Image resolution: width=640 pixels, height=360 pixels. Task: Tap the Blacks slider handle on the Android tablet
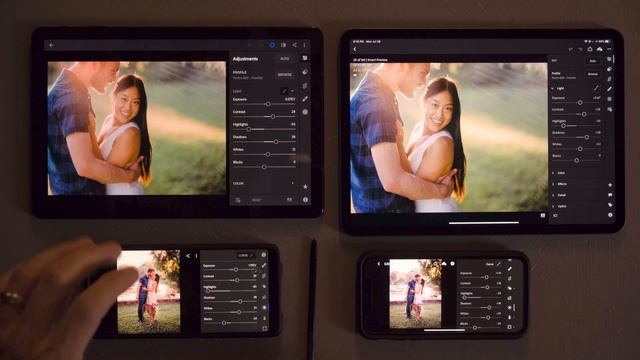(264, 167)
